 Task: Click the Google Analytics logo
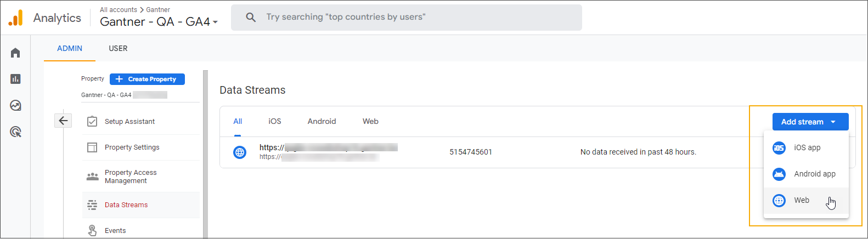(15, 18)
